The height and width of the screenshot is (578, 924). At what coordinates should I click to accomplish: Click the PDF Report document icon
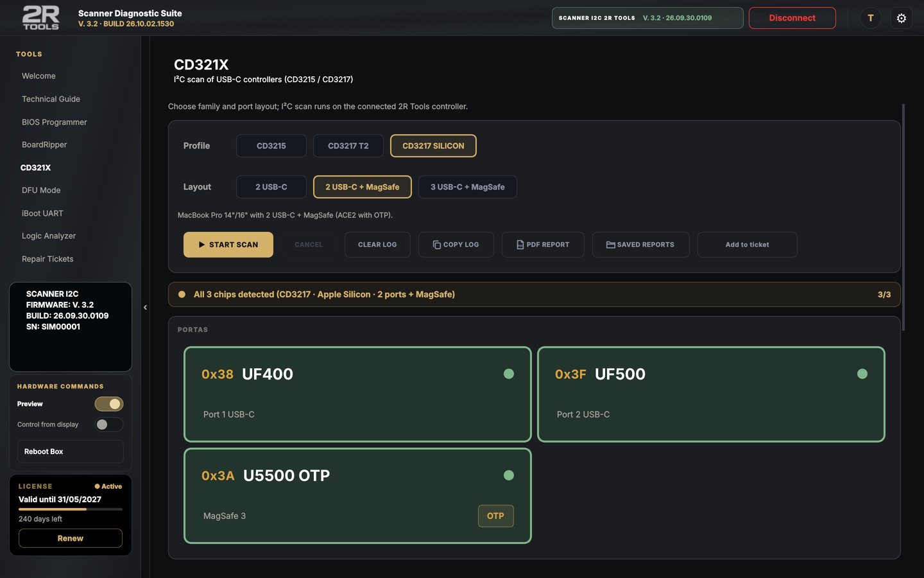coord(520,245)
